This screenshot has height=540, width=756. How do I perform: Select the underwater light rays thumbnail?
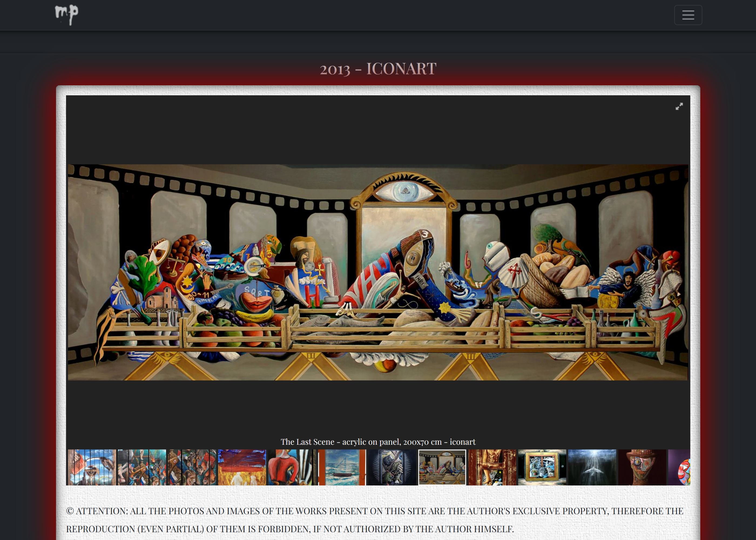pos(592,467)
